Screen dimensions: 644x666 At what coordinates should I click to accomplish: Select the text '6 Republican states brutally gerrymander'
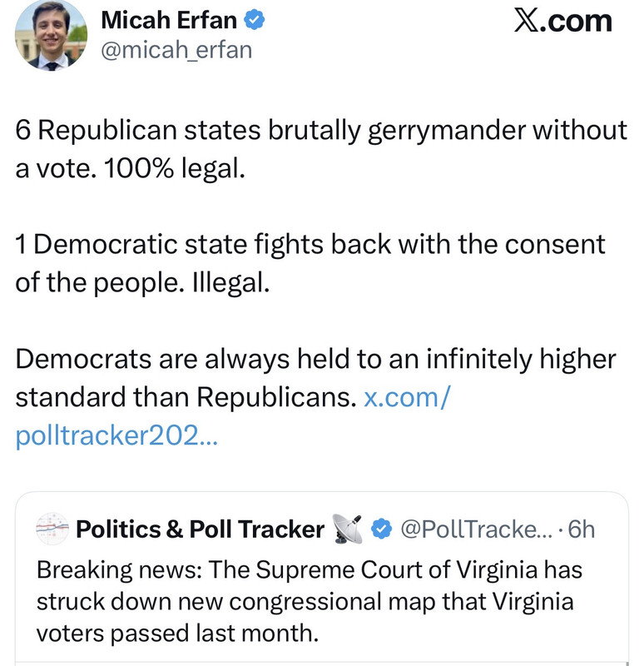270,130
